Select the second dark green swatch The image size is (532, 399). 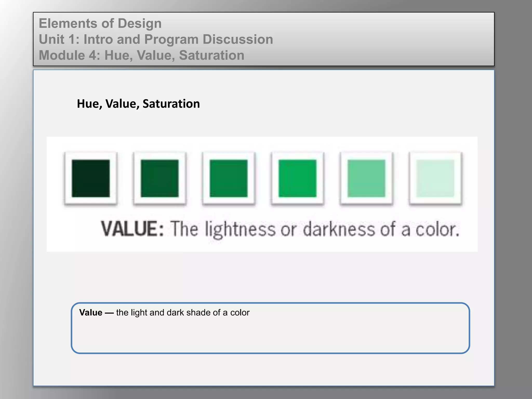coord(159,178)
